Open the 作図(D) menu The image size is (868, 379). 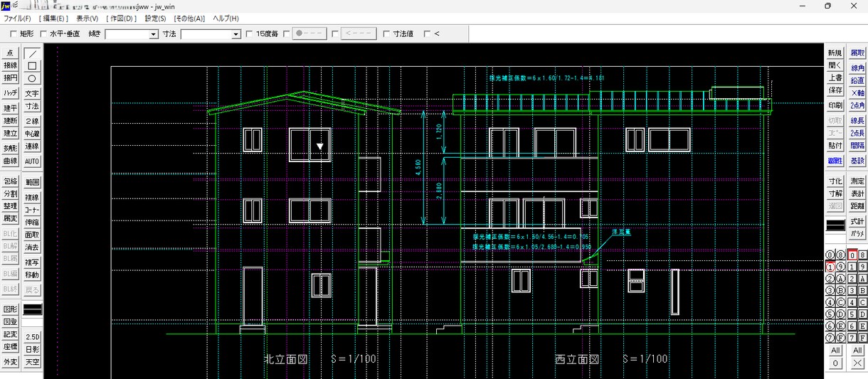click(x=122, y=18)
